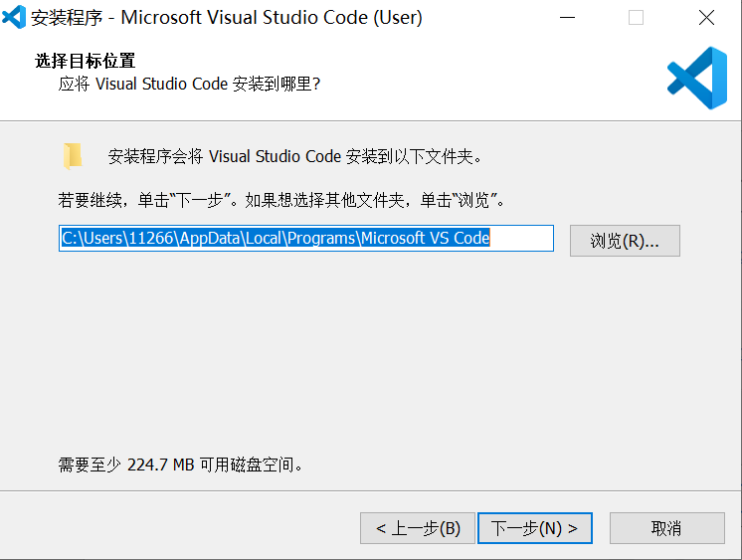Click the yellow folder icon
The height and width of the screenshot is (560, 742).
pyautogui.click(x=73, y=156)
